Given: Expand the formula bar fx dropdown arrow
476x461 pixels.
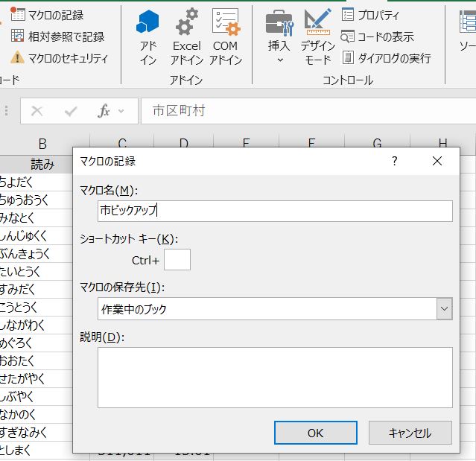Looking at the screenshot, I should pyautogui.click(x=122, y=111).
